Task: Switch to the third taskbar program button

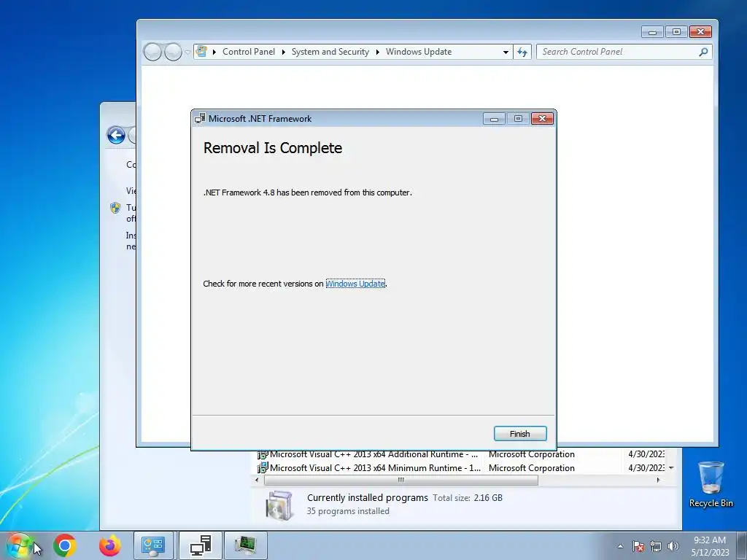Action: pyautogui.click(x=245, y=545)
